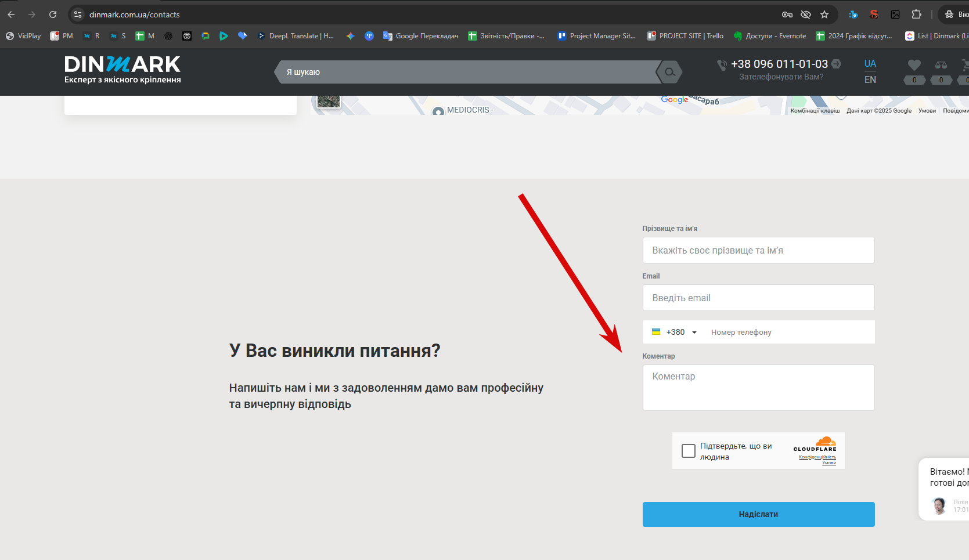Click the arrow icon next to phone number
The image size is (969, 560).
(836, 63)
